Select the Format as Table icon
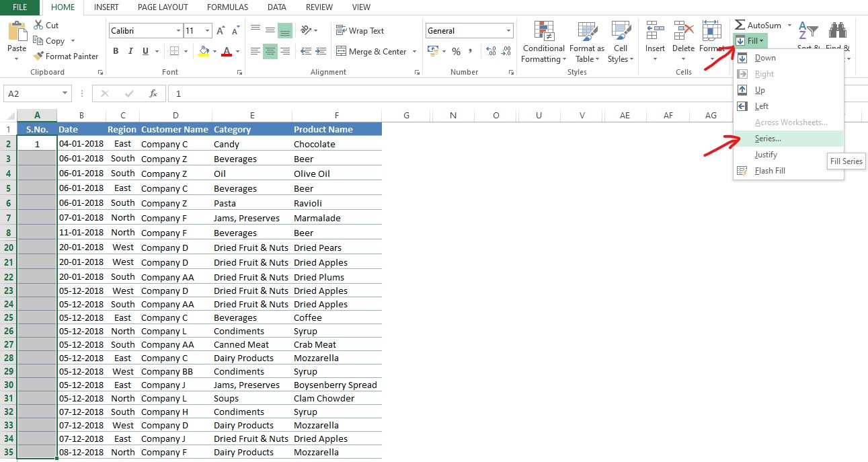The width and height of the screenshot is (868, 462). 586,42
